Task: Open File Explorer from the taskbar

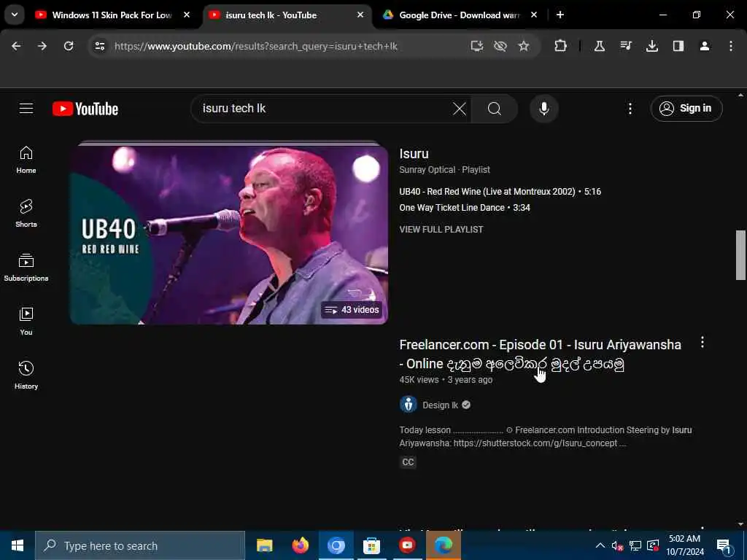Action: pos(264,545)
